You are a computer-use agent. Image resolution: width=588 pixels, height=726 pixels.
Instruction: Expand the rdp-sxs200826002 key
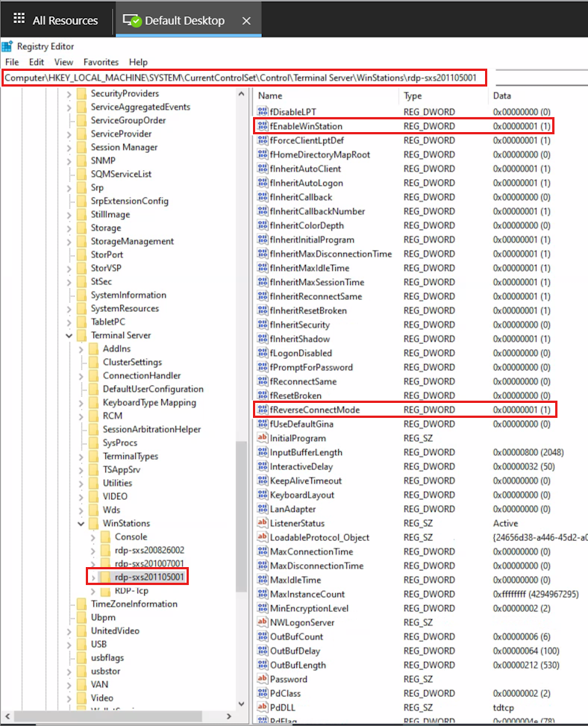pos(93,551)
